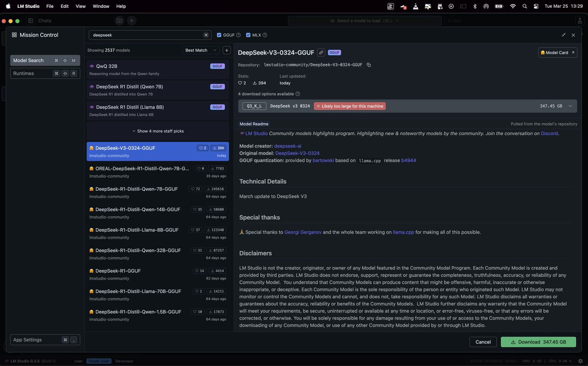
Task: Click the download options info icon
Action: (x=298, y=94)
